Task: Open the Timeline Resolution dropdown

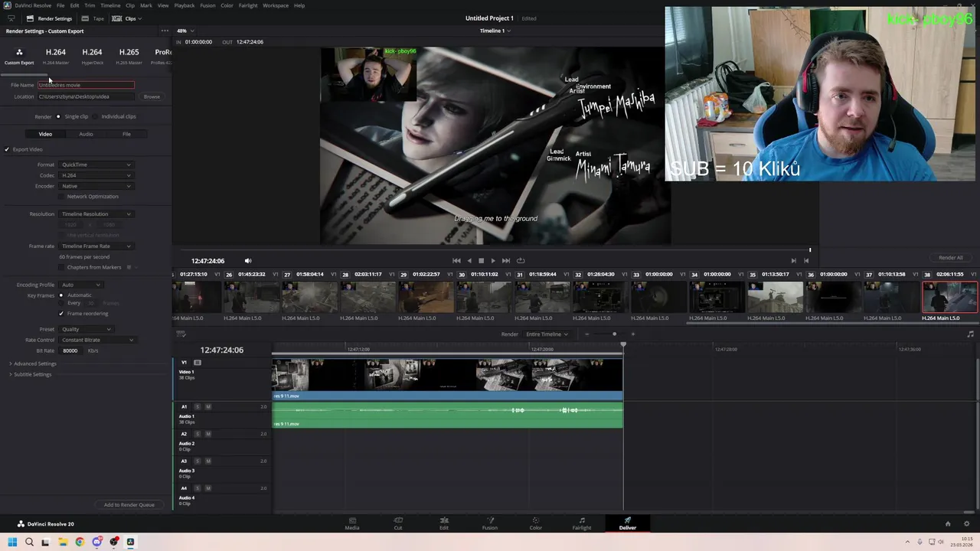Action: [x=96, y=214]
